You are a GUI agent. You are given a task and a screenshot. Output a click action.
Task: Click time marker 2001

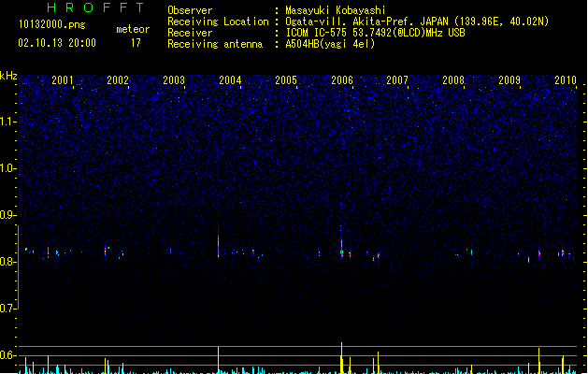(63, 80)
